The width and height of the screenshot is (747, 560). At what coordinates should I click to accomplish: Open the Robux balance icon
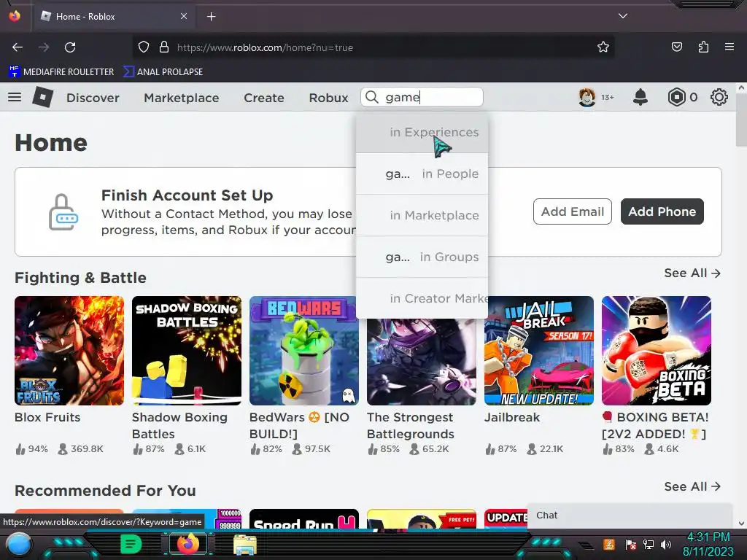tap(676, 97)
